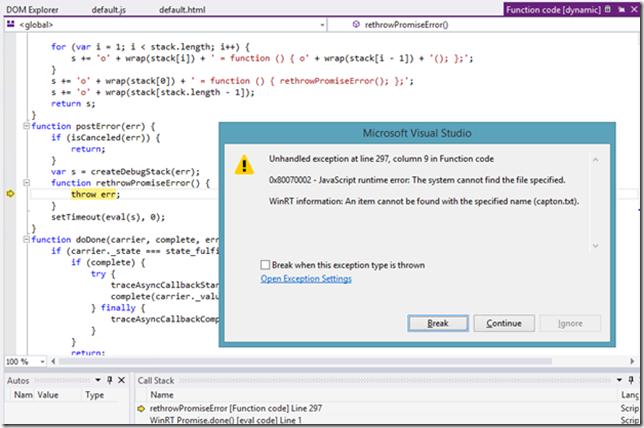The height and width of the screenshot is (428, 644).
Task: Click the editor horizontal scroll-left arrow
Action: 53,361
